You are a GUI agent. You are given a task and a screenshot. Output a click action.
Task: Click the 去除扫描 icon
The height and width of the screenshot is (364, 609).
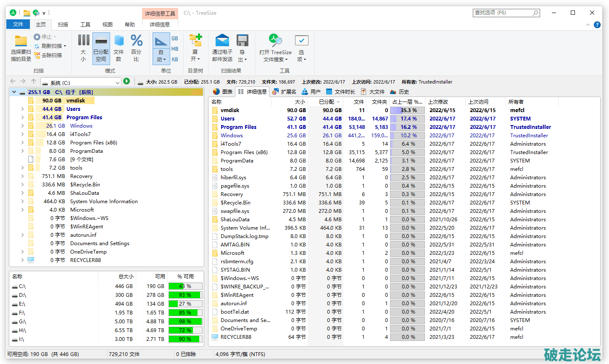tap(37, 55)
